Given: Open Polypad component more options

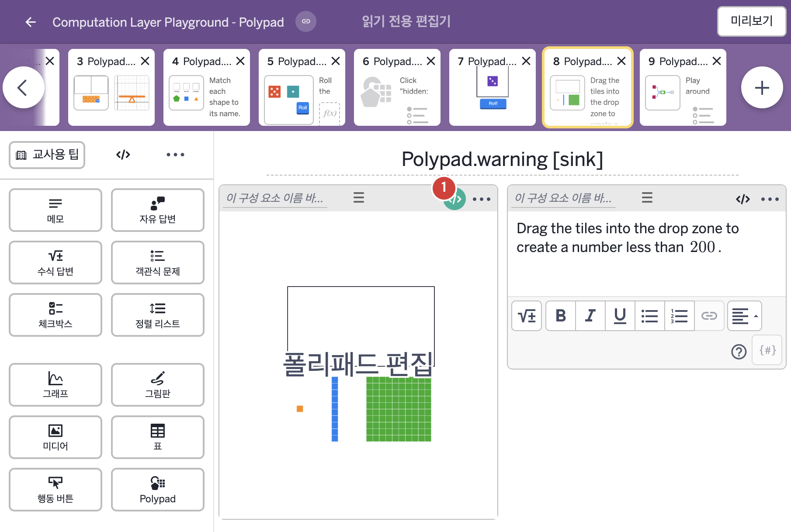Looking at the screenshot, I should 482,199.
